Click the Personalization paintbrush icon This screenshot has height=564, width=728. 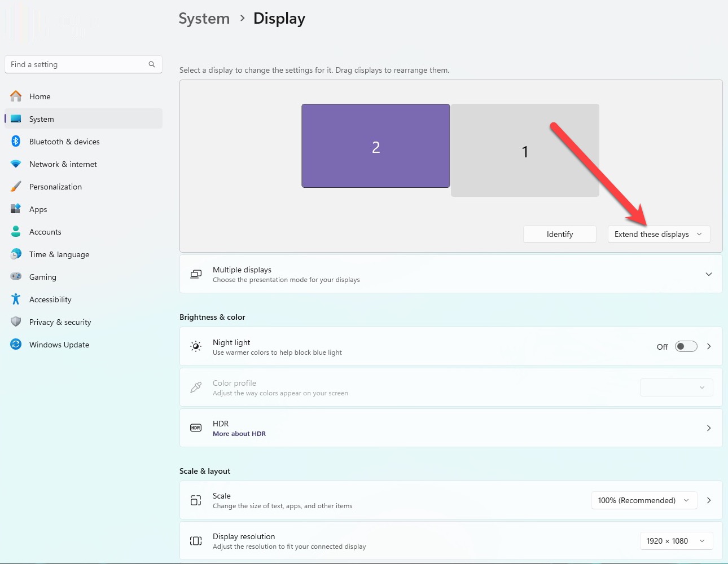coord(16,187)
